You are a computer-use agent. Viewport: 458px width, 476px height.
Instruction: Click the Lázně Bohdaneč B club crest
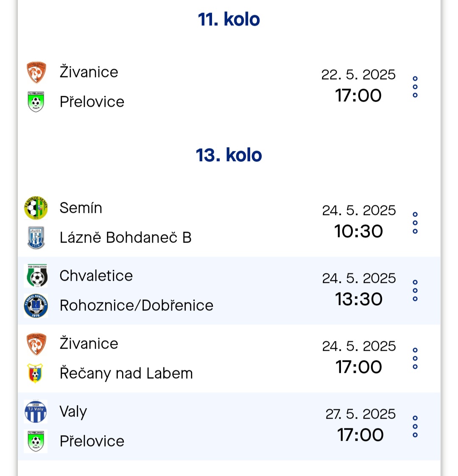pos(36,238)
